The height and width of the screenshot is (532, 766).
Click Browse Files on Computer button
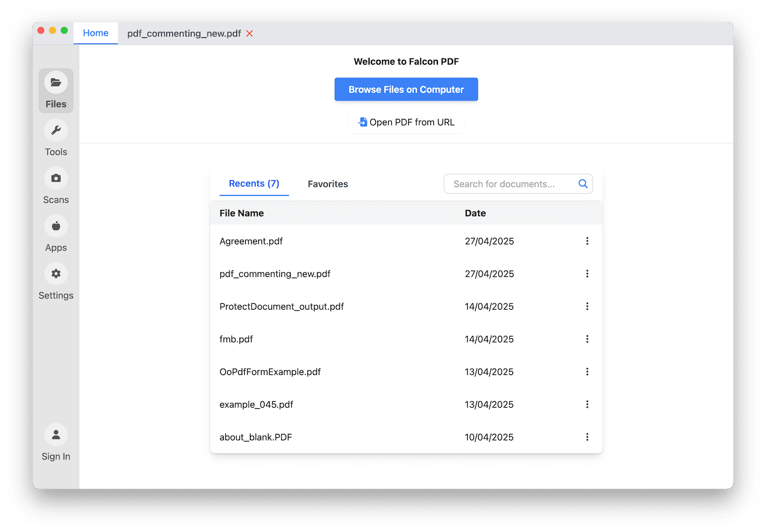(406, 89)
